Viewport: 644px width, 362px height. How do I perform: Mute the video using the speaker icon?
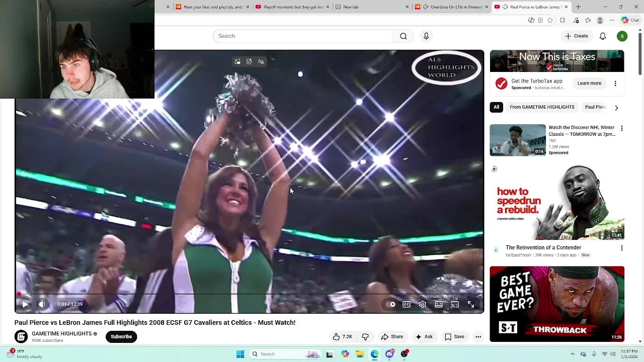42,304
